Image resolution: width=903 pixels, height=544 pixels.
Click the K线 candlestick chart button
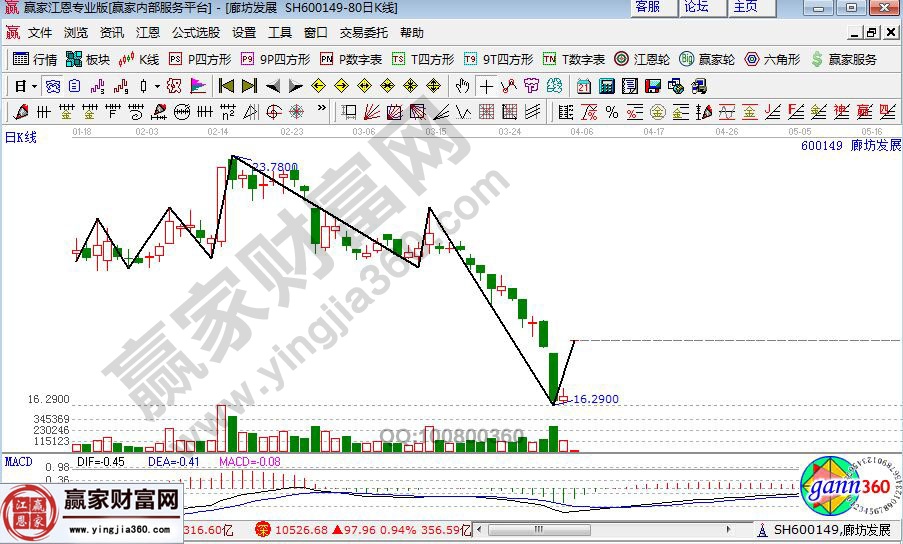140,59
